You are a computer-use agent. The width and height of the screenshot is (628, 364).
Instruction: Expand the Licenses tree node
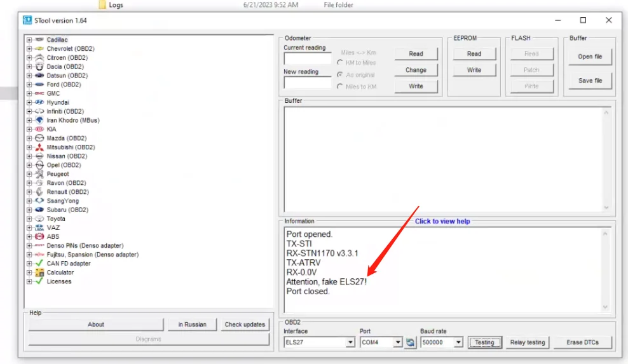(x=29, y=281)
